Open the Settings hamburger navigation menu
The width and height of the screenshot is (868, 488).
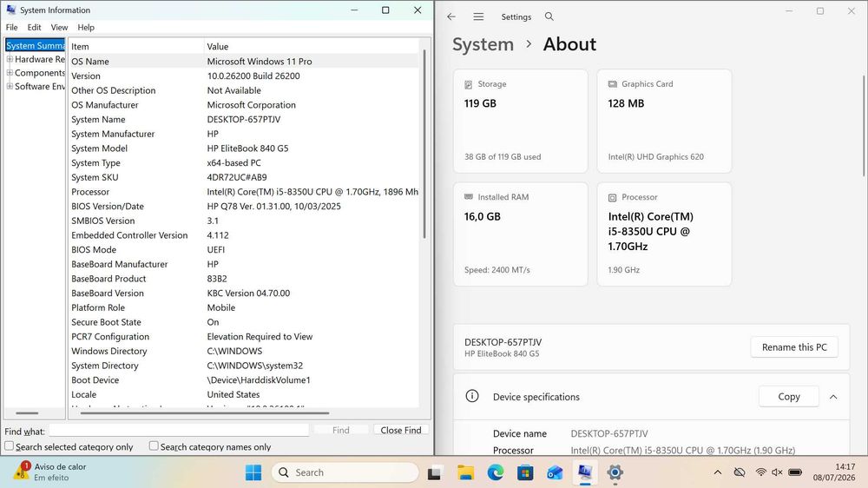pyautogui.click(x=478, y=16)
